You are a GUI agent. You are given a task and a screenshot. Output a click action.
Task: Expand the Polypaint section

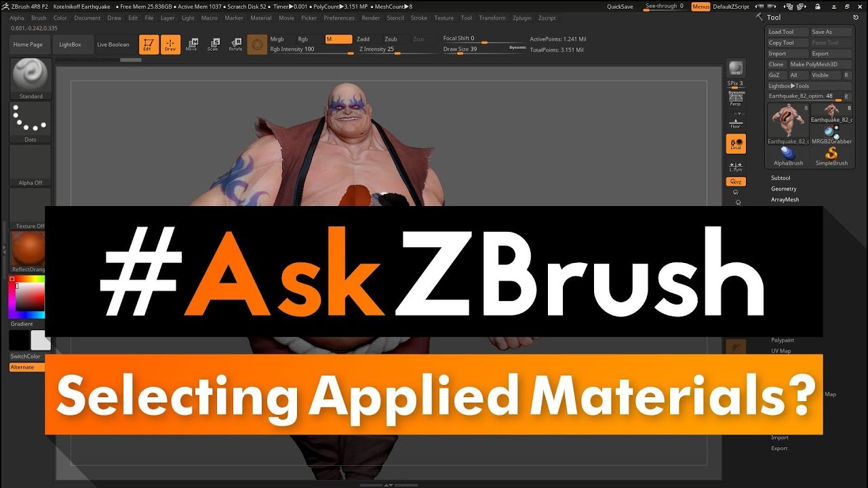click(x=783, y=340)
